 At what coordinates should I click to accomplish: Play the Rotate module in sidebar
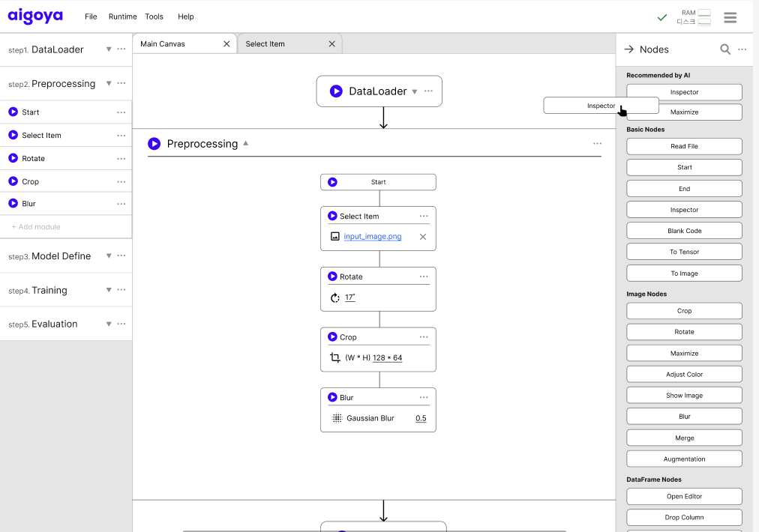click(13, 158)
